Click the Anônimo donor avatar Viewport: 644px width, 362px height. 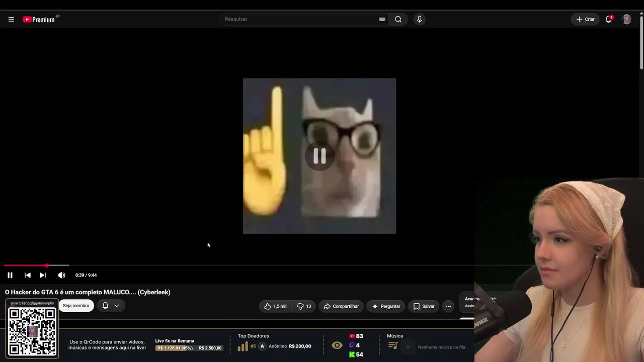262,346
